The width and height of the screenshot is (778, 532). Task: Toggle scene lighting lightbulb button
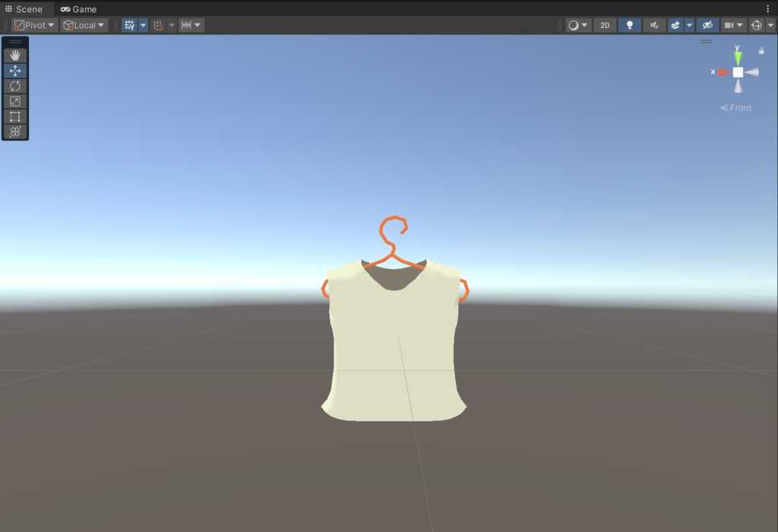click(x=630, y=25)
